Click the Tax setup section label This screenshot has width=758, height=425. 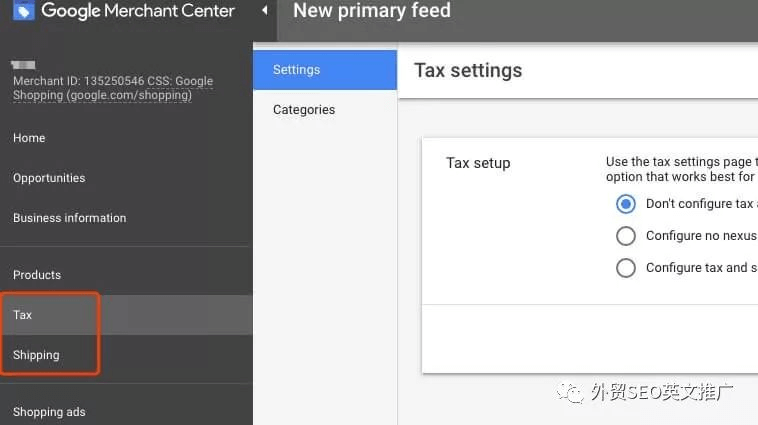pos(478,163)
